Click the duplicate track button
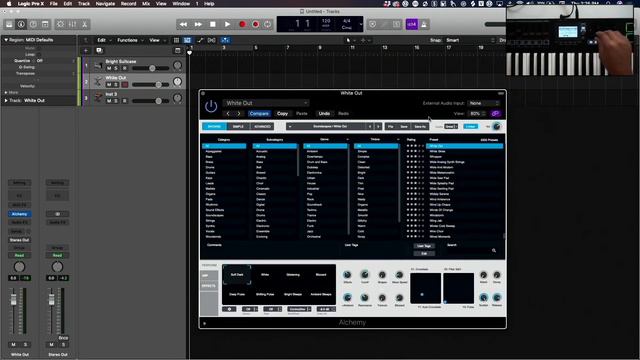Image resolution: width=640 pixels, height=360 pixels. [99, 51]
